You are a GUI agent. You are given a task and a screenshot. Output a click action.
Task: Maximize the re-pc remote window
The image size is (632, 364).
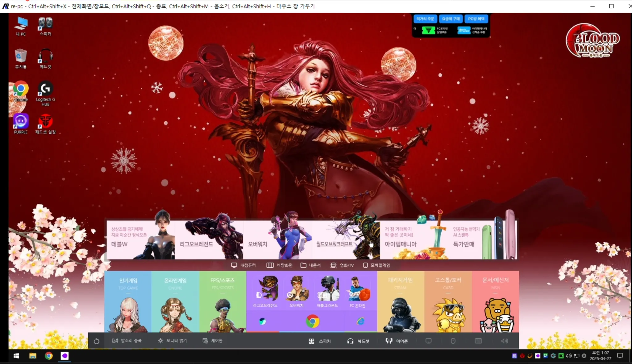[611, 6]
